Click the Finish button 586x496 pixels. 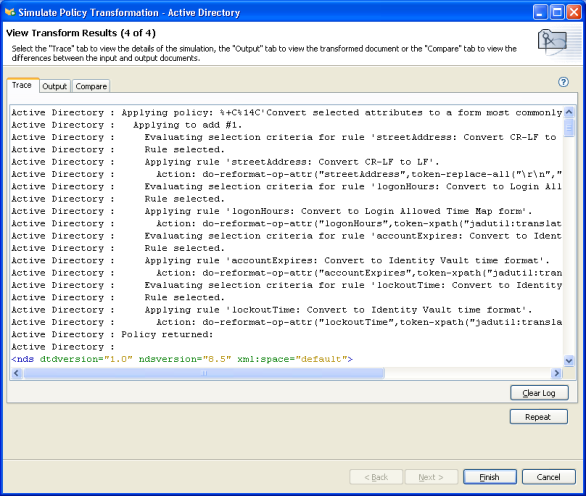[490, 477]
